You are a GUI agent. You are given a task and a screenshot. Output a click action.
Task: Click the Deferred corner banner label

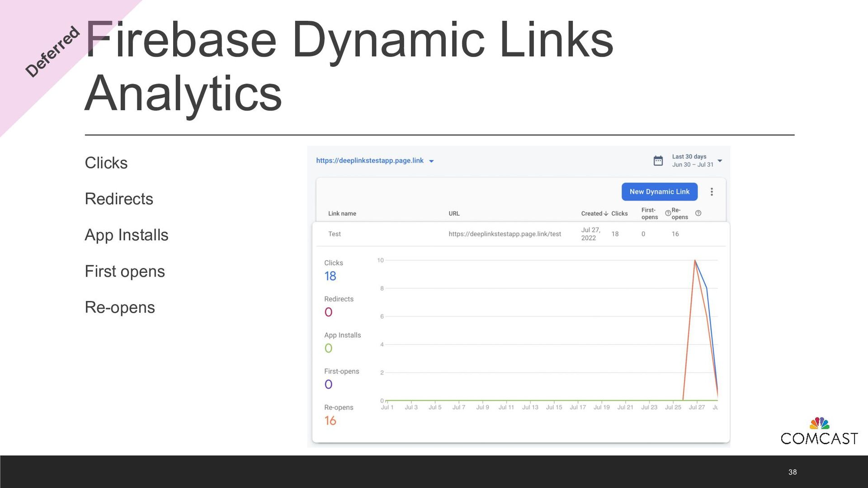[x=52, y=52]
